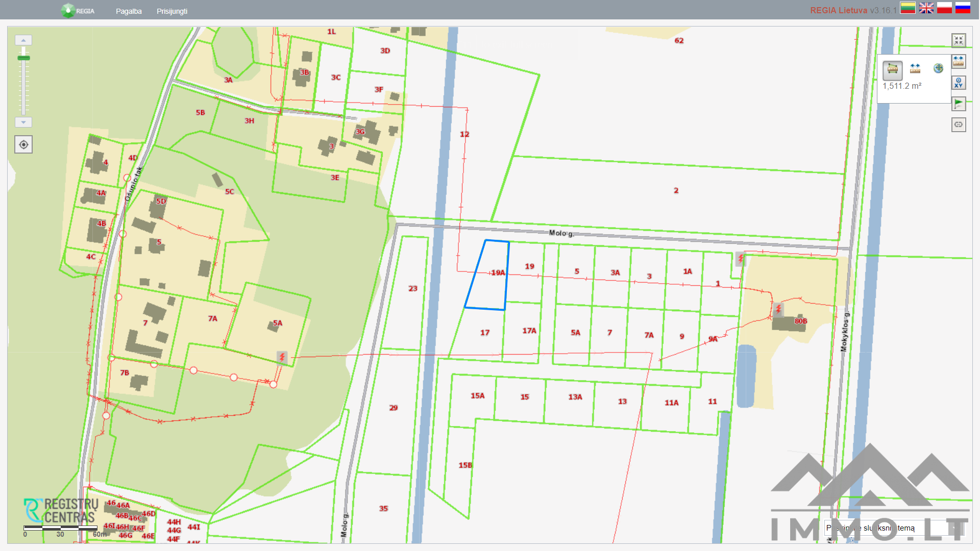Switch language to Lithuanian flag
980x551 pixels.
(908, 8)
